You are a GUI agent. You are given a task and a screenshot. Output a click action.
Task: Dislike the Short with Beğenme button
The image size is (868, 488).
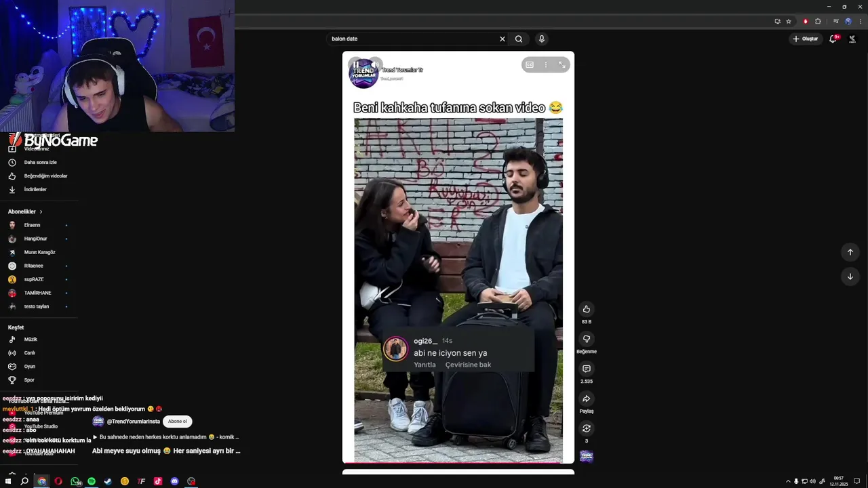tap(587, 339)
